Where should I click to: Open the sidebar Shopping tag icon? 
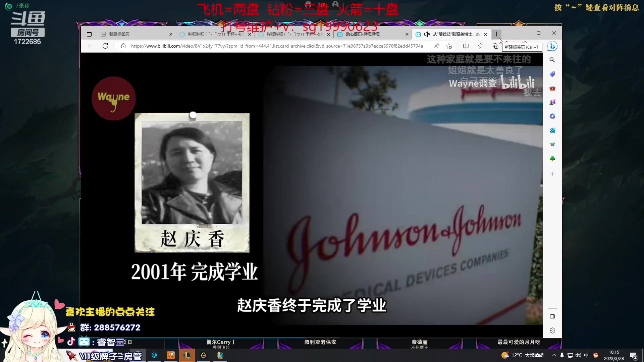pos(552,74)
